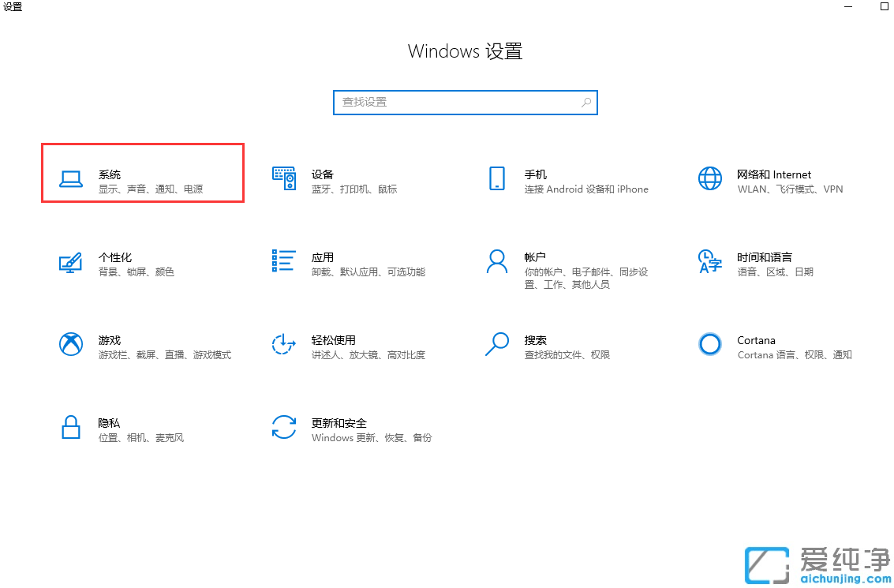Click the search magnifier in 查找设置 box
The image size is (894, 588).
coord(586,102)
